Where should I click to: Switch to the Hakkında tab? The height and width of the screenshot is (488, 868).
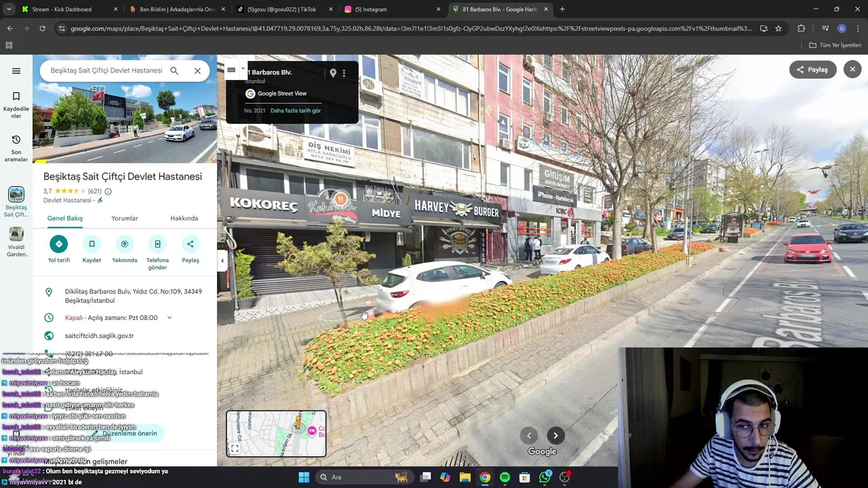click(184, 218)
